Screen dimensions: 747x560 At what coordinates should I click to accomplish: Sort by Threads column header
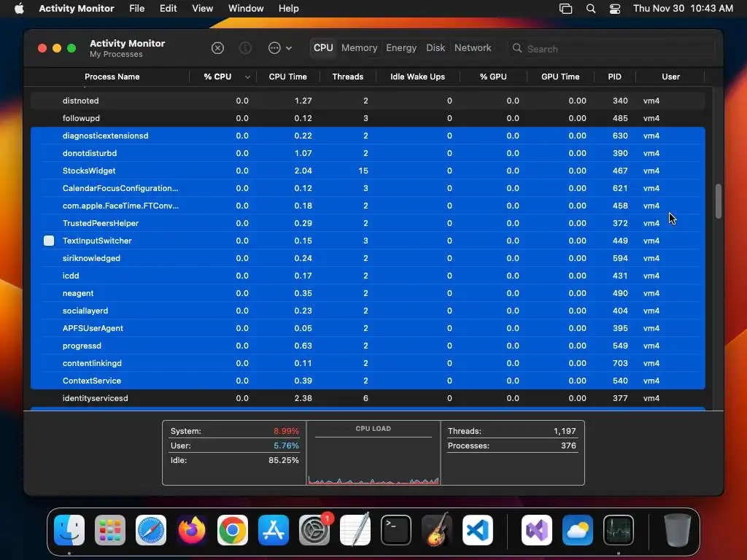[x=348, y=77]
